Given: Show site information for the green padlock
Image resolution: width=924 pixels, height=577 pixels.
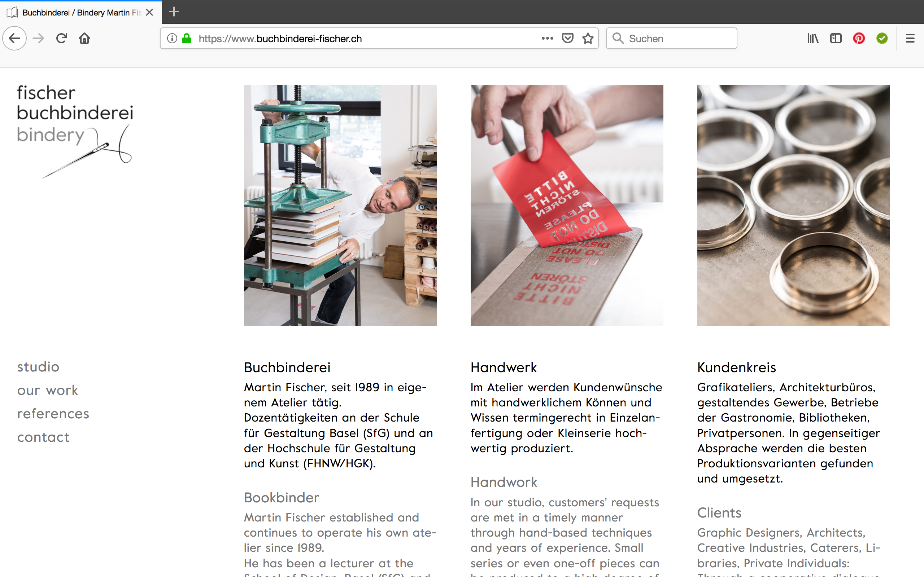Looking at the screenshot, I should (x=186, y=38).
